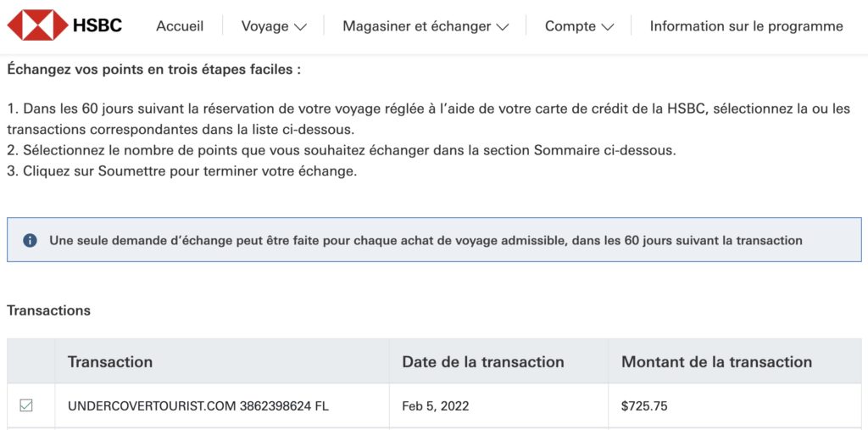
Task: Click the chevron arrow beside Voyage
Action: (300, 27)
